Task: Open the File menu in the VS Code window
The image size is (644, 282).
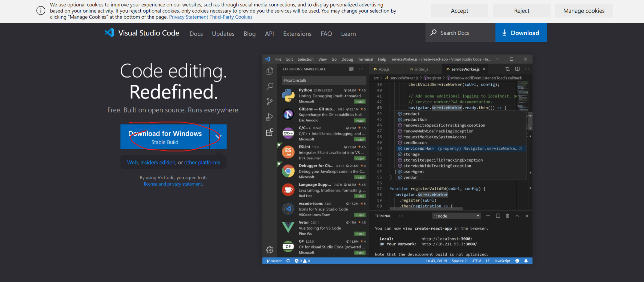Action: (x=278, y=59)
